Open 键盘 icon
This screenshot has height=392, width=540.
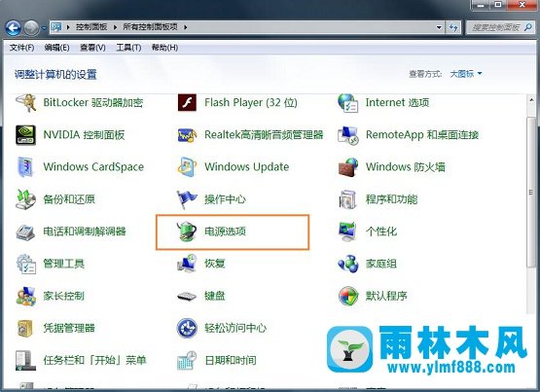point(187,296)
